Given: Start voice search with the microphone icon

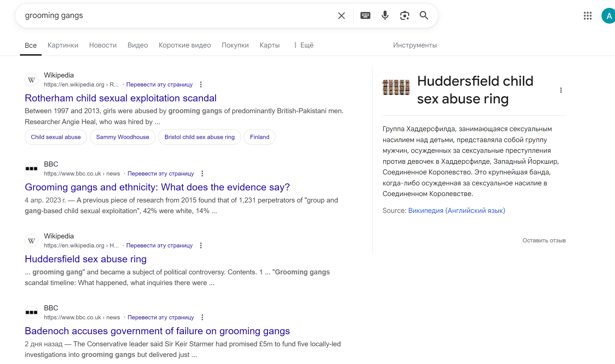Looking at the screenshot, I should coord(385,15).
